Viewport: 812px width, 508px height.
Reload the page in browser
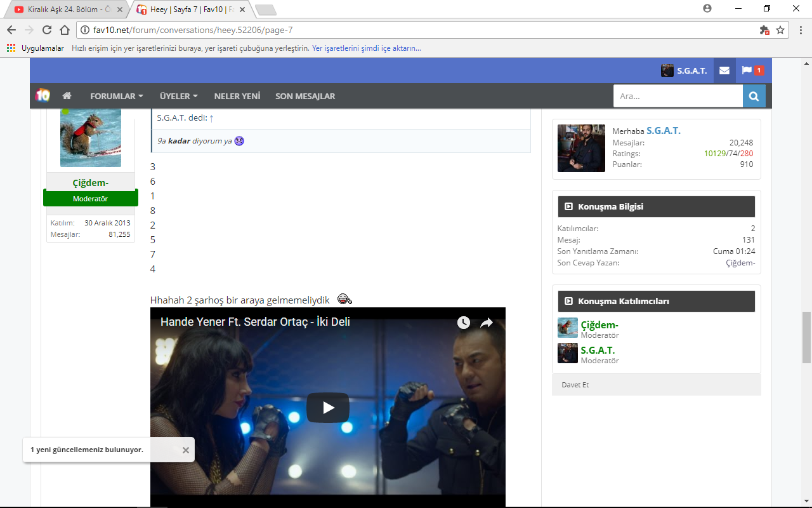tap(47, 30)
